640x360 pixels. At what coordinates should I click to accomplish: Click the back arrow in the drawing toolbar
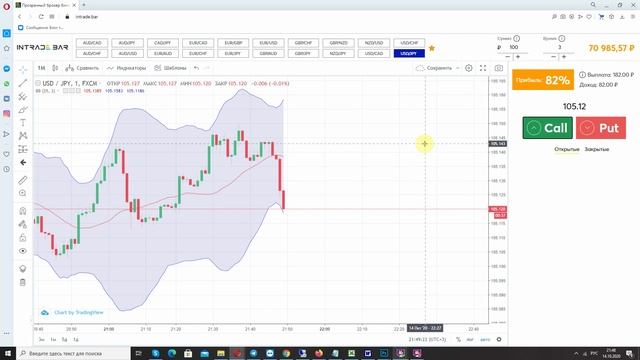[23, 162]
